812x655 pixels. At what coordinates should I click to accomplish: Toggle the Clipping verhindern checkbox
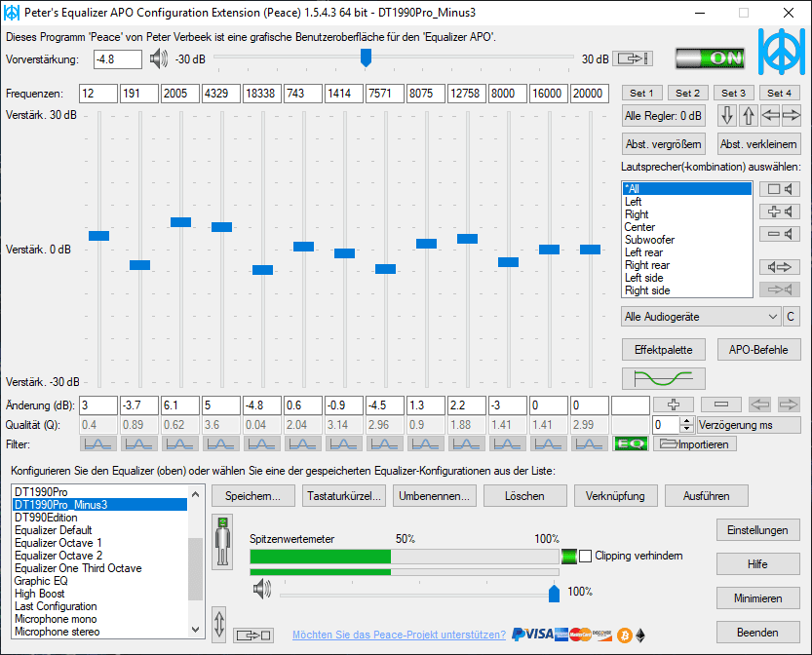pyautogui.click(x=585, y=557)
